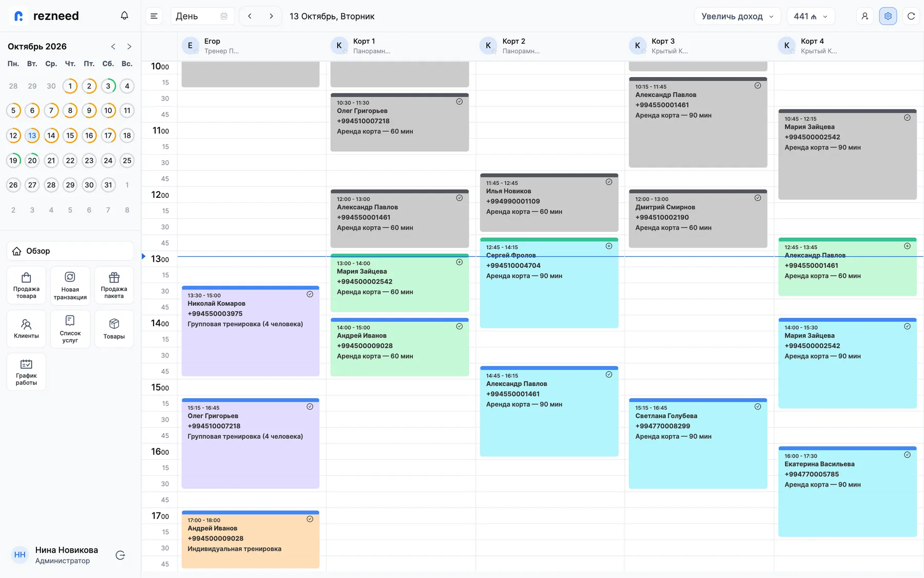Expand the День view dropdown
The height and width of the screenshot is (578, 924).
coord(202,16)
